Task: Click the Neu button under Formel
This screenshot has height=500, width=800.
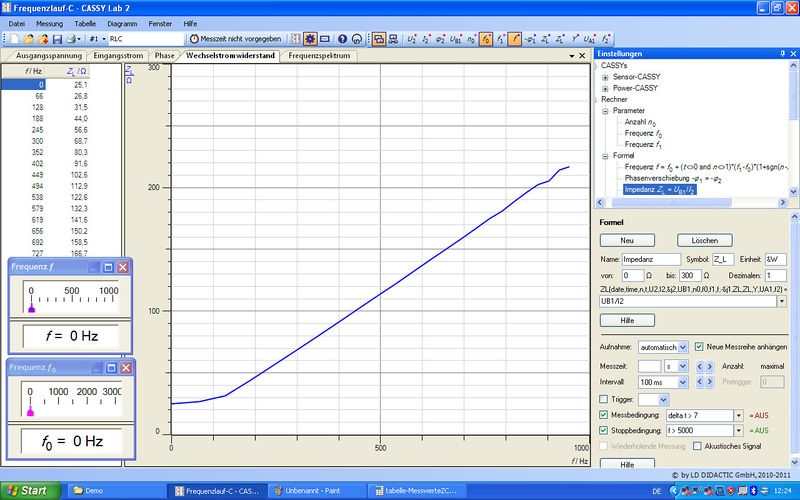Action: point(628,240)
